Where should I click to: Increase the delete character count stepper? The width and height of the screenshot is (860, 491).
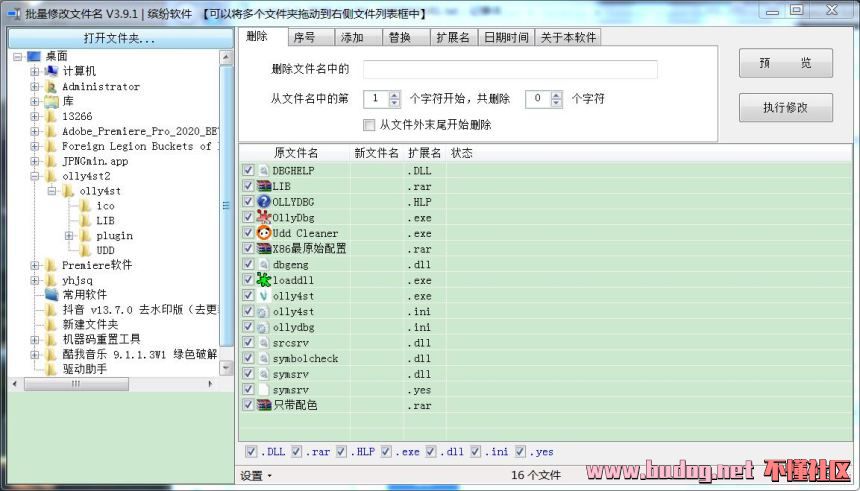pyautogui.click(x=557, y=95)
